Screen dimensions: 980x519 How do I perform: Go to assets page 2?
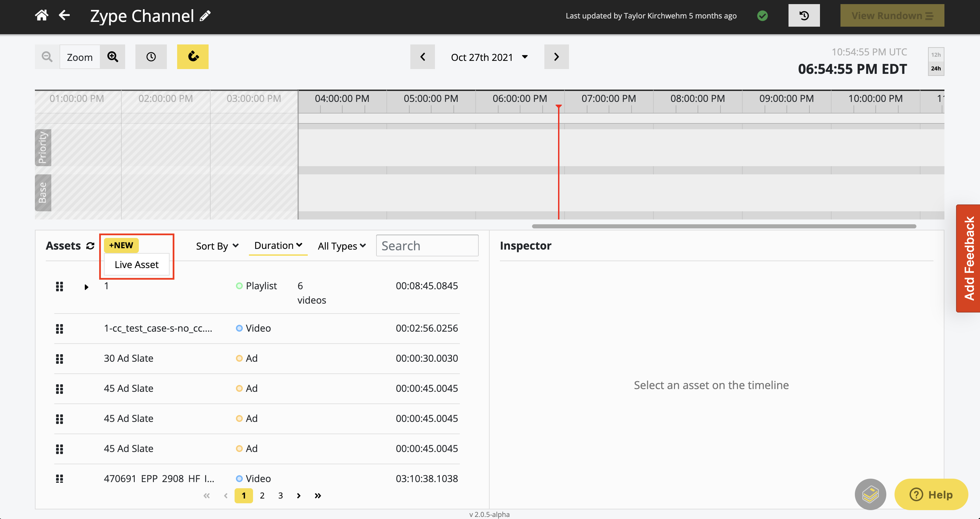coord(262,495)
